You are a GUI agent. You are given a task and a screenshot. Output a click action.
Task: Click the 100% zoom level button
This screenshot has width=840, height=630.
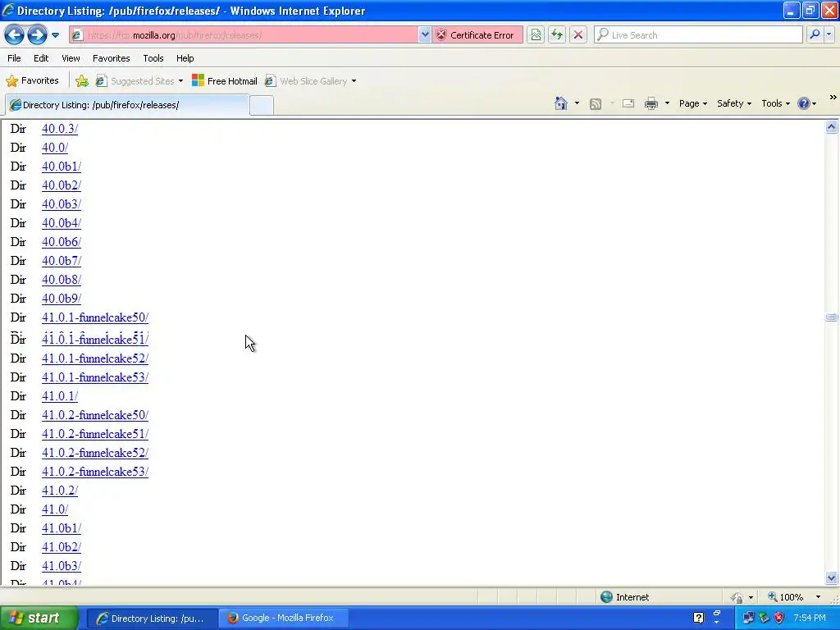pyautogui.click(x=786, y=597)
